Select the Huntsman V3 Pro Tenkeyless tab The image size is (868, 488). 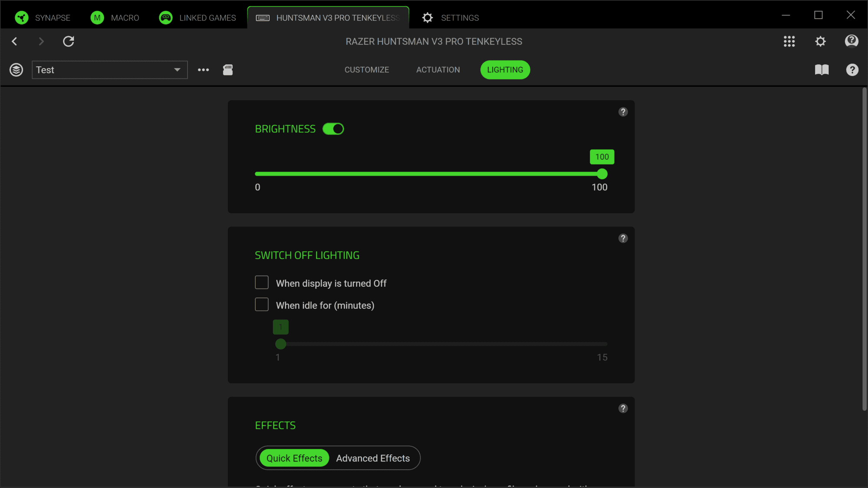[x=328, y=17]
